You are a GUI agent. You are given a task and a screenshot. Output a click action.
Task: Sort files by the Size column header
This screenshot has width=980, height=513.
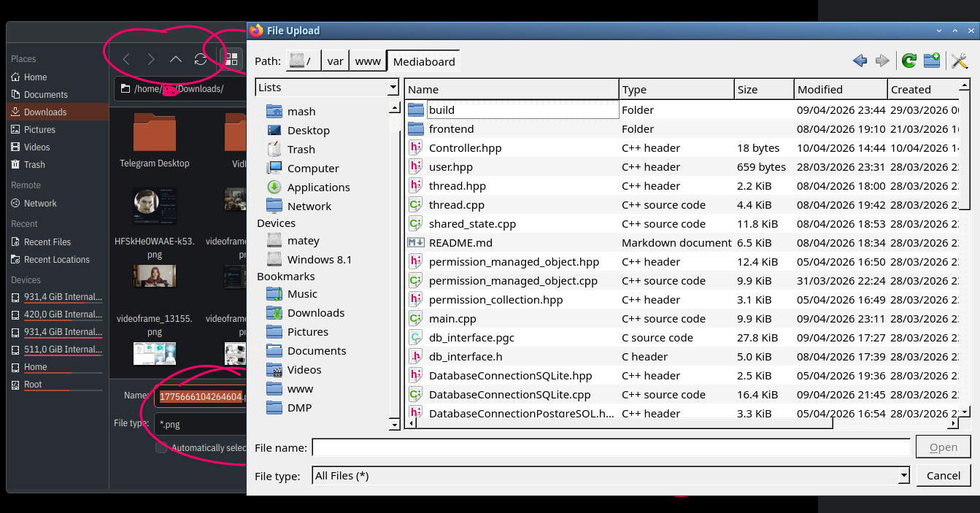764,89
